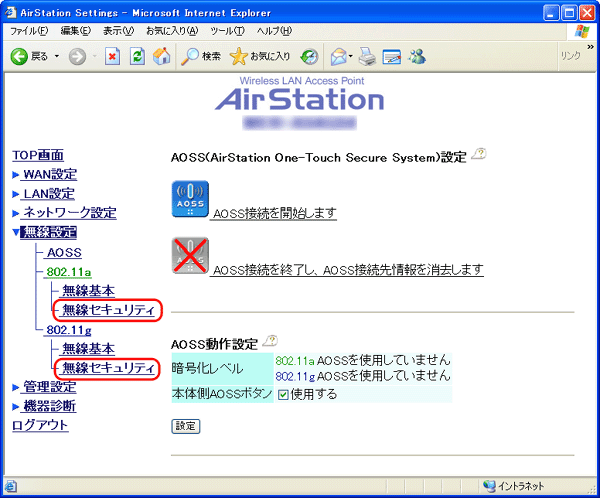The height and width of the screenshot is (498, 600).
Task: Click the イントラネット zone indicator
Action: (x=514, y=486)
